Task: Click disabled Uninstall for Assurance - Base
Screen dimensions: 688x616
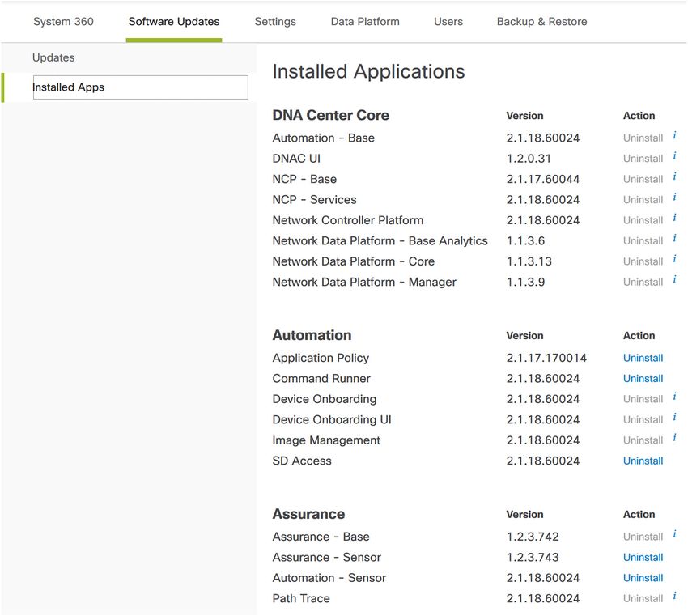Action: click(x=643, y=537)
